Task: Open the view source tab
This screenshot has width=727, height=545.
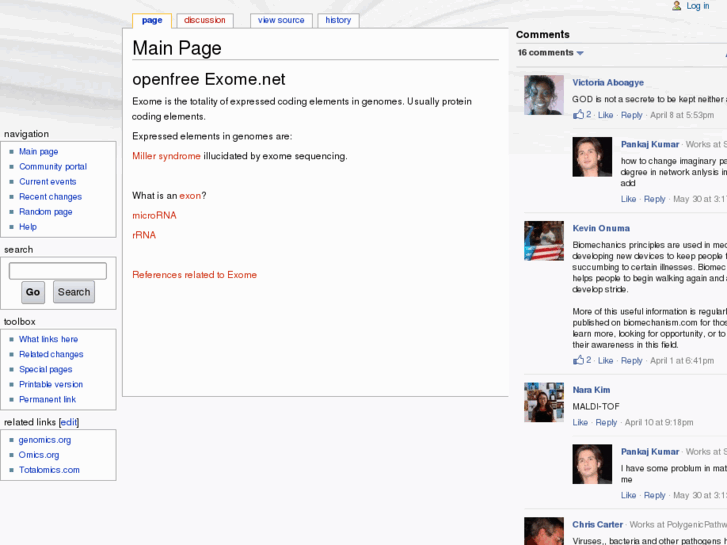Action: (x=281, y=20)
